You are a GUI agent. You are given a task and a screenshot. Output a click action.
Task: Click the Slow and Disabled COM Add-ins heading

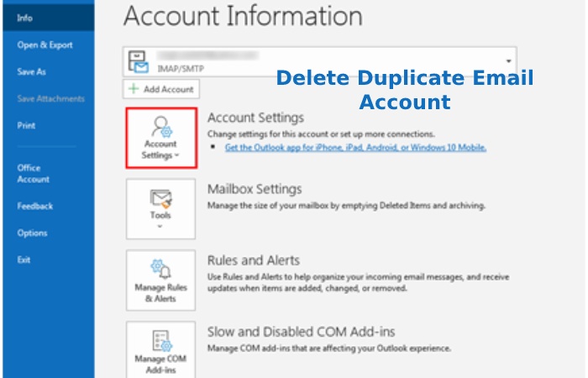301,332
